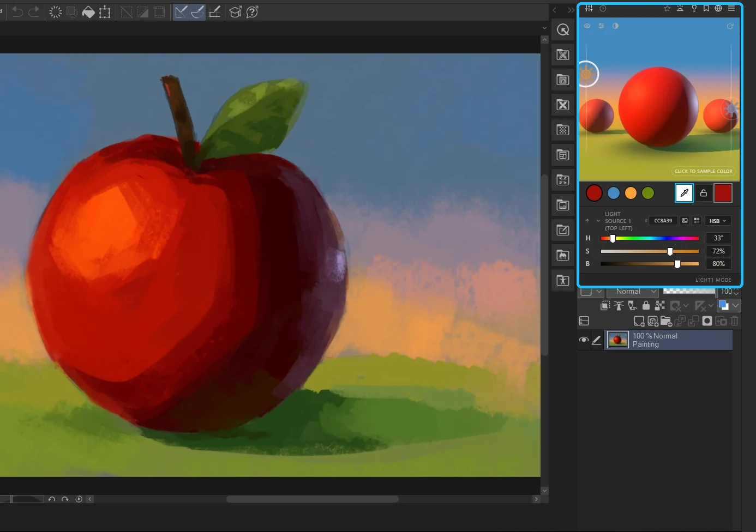Select the Painting layer thumbnail

point(618,340)
